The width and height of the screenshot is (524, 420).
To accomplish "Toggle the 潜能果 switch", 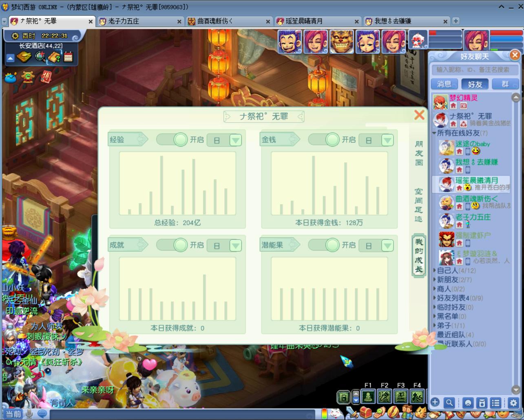I will 324,245.
